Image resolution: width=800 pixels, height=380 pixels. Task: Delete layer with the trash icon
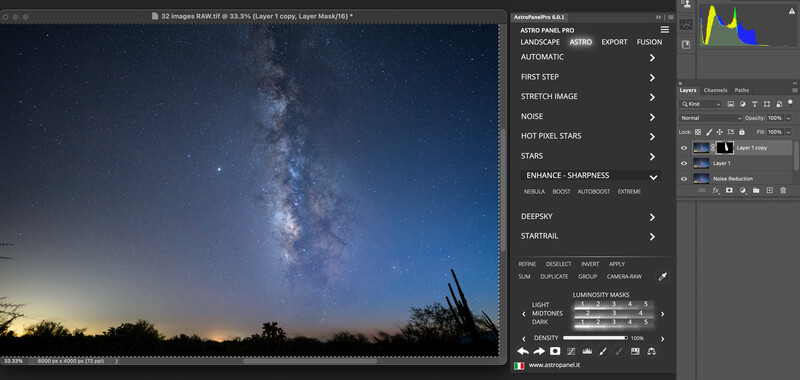point(783,190)
